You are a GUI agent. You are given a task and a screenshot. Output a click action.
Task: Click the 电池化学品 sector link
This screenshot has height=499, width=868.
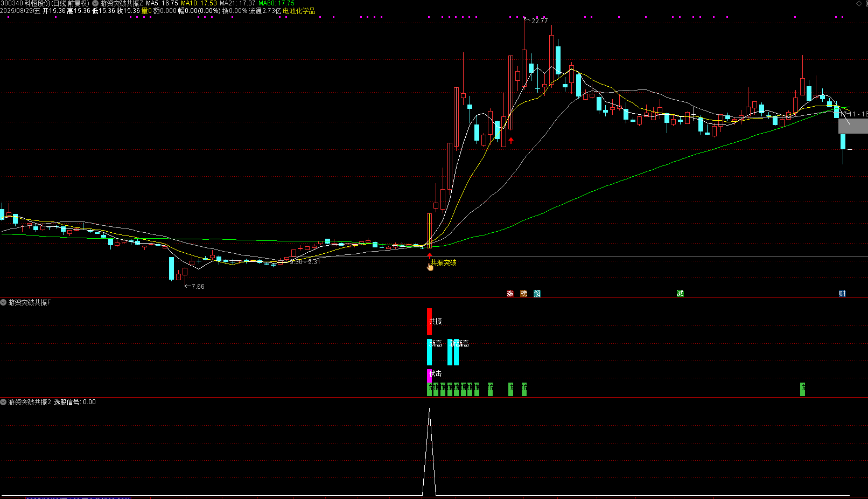(299, 11)
